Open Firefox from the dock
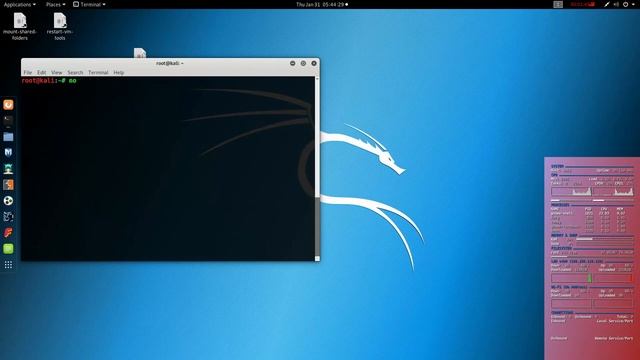640x360 pixels. pyautogui.click(x=8, y=105)
